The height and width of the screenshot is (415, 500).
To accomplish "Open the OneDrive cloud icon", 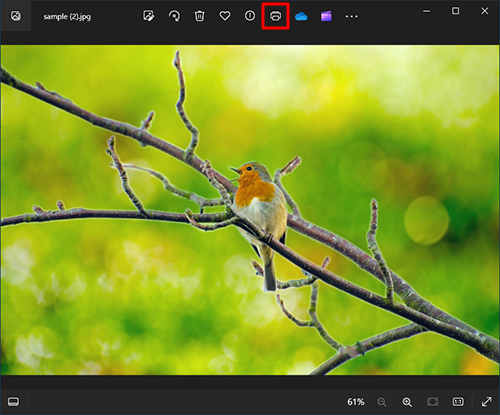I will click(301, 16).
